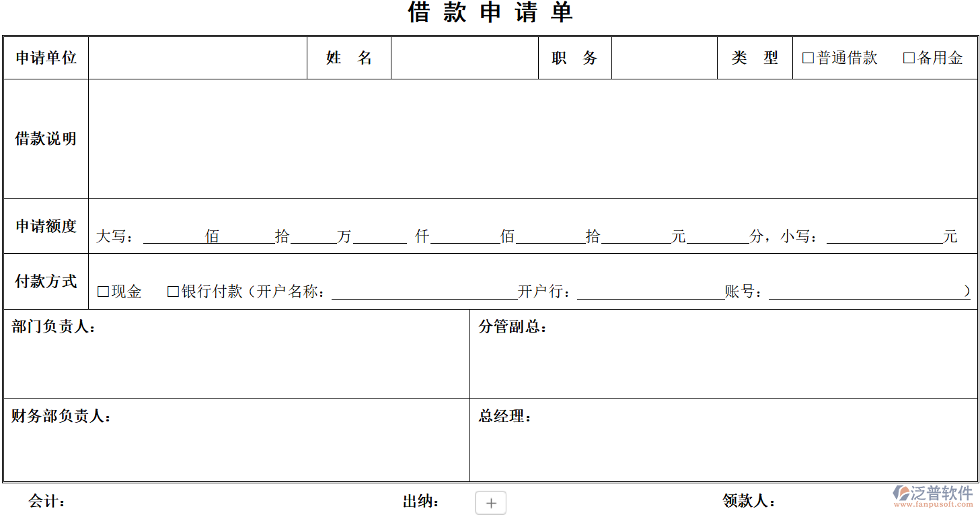Click the 泛普软件 logo
Image resolution: width=980 pixels, height=515 pixels.
click(932, 495)
